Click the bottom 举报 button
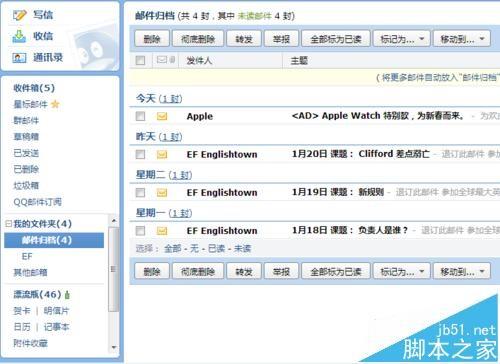The width and height of the screenshot is (500, 364). tap(281, 272)
